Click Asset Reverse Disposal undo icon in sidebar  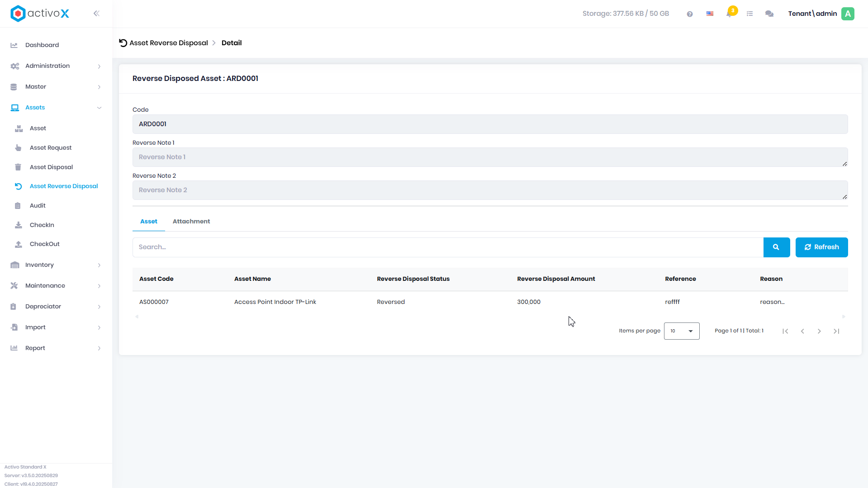click(18, 186)
